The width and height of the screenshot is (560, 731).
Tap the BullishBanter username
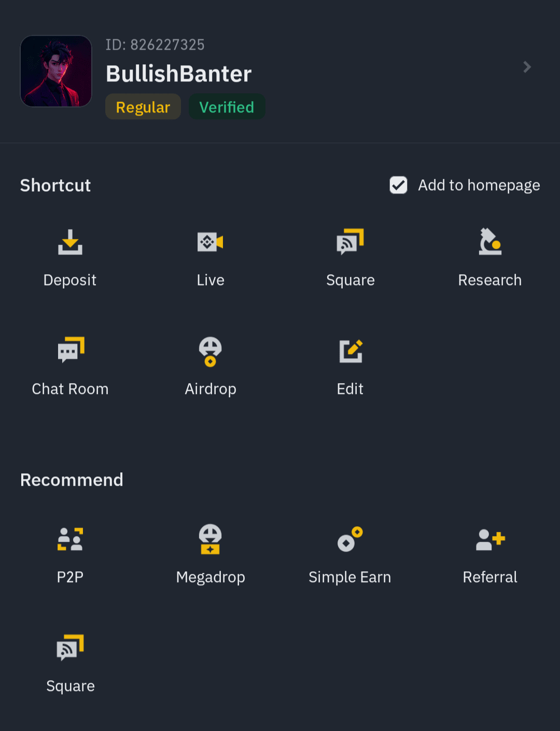coord(178,74)
